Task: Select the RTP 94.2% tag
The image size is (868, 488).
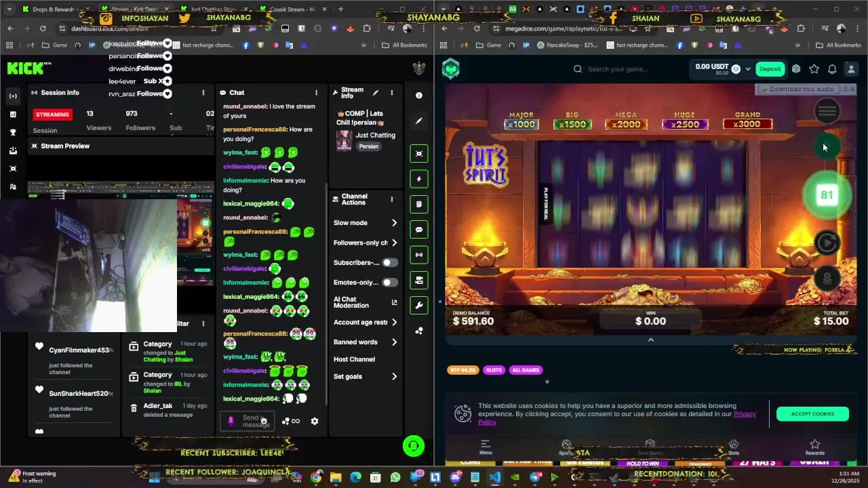Action: [x=463, y=370]
